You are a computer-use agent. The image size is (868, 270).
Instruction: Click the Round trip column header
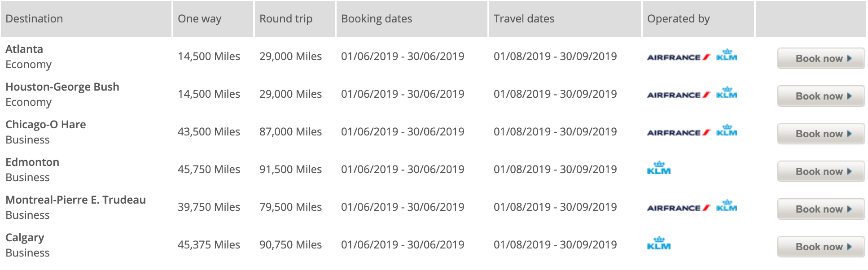286,19
